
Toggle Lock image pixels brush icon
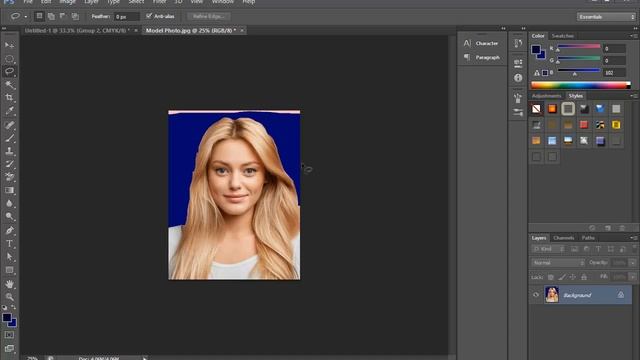tap(562, 277)
